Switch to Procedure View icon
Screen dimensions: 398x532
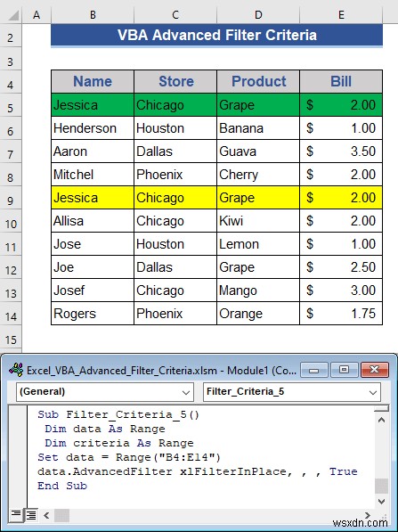pos(16,515)
